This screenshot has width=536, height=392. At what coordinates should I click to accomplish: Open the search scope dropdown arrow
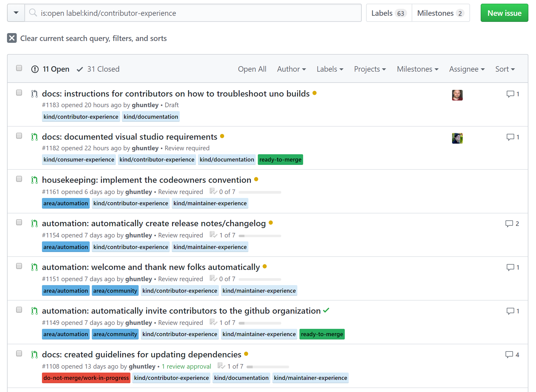click(x=16, y=13)
